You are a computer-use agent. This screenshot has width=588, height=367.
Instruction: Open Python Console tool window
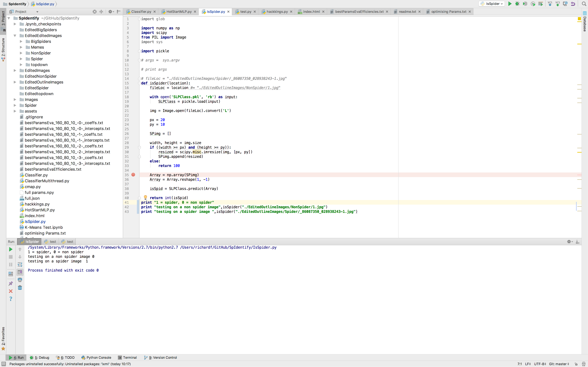click(x=96, y=358)
